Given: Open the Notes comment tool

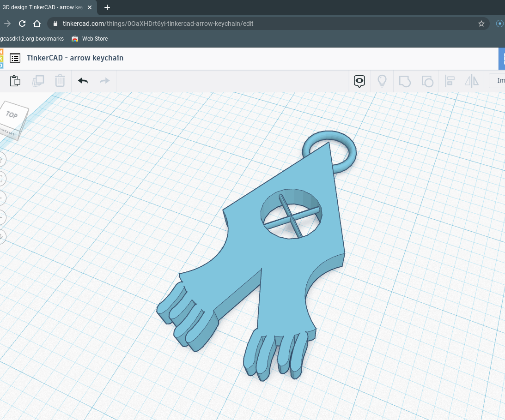Looking at the screenshot, I should tap(359, 81).
